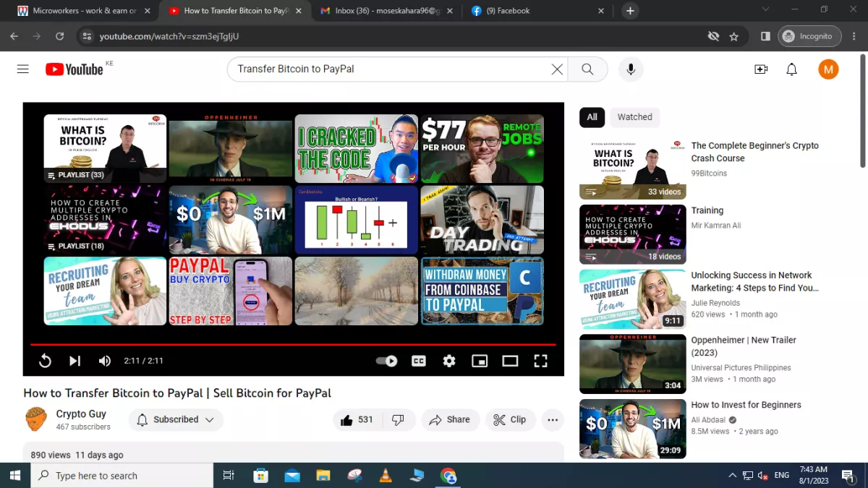Open the player settings gear
Viewport: 868px width, 488px height.
449,361
